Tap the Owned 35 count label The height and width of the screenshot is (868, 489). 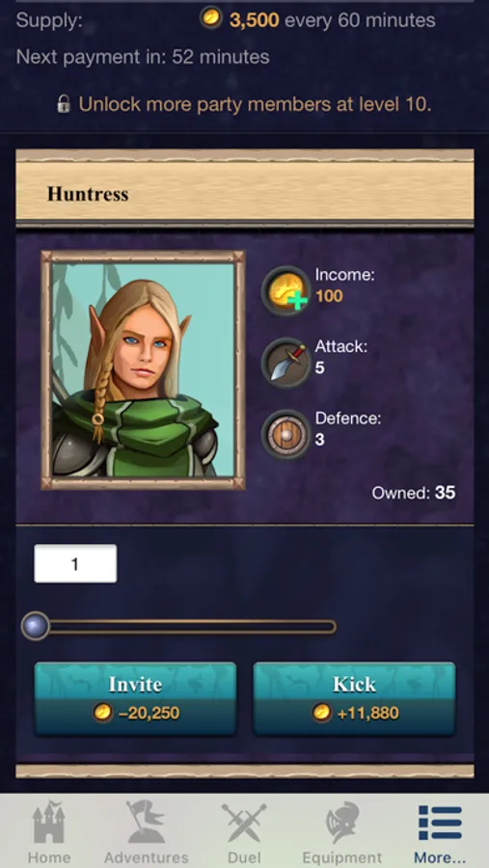(413, 493)
